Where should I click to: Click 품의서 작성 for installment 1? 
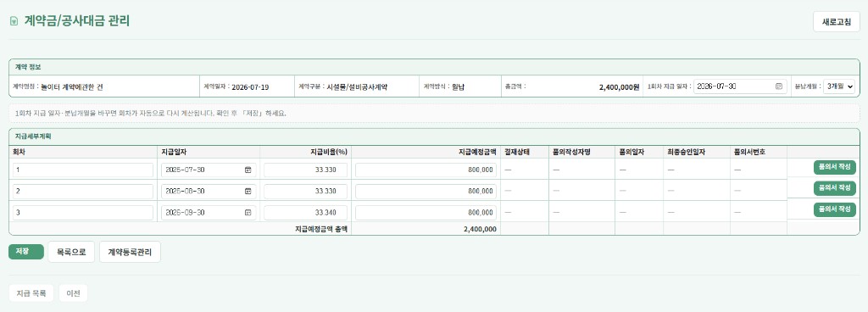(x=834, y=167)
